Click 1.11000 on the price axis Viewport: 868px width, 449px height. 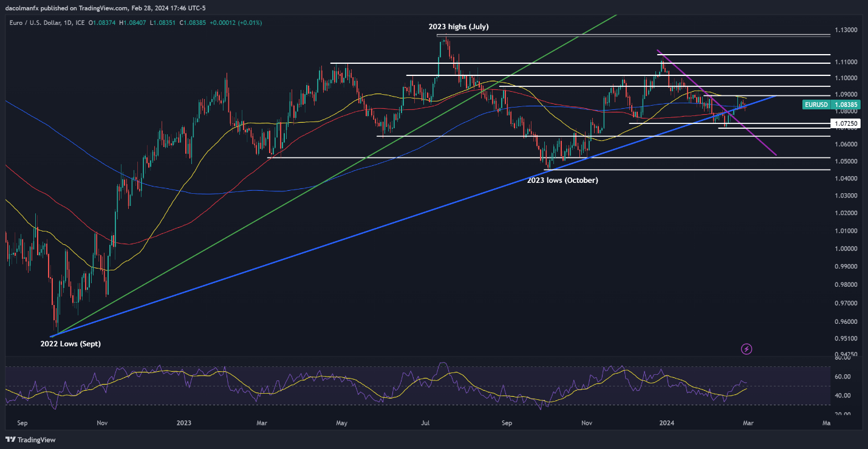point(846,62)
